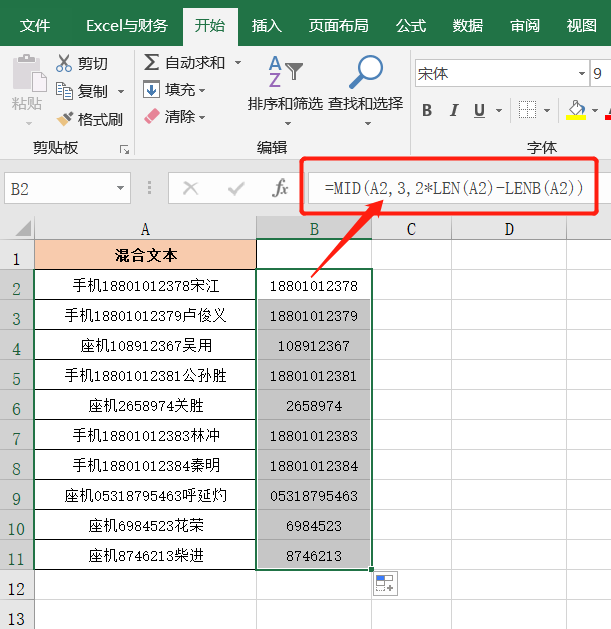The height and width of the screenshot is (629, 611).
Task: Cancel formula entry with X icon
Action: 190,188
